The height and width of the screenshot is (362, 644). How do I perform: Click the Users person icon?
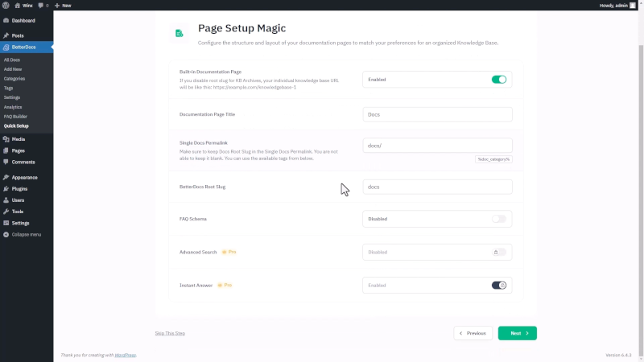(x=6, y=200)
